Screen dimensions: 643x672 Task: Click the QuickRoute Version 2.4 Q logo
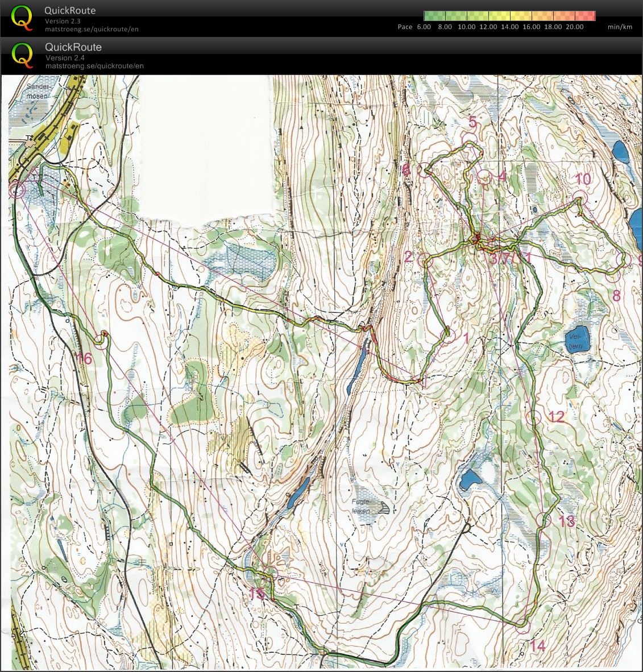22,55
